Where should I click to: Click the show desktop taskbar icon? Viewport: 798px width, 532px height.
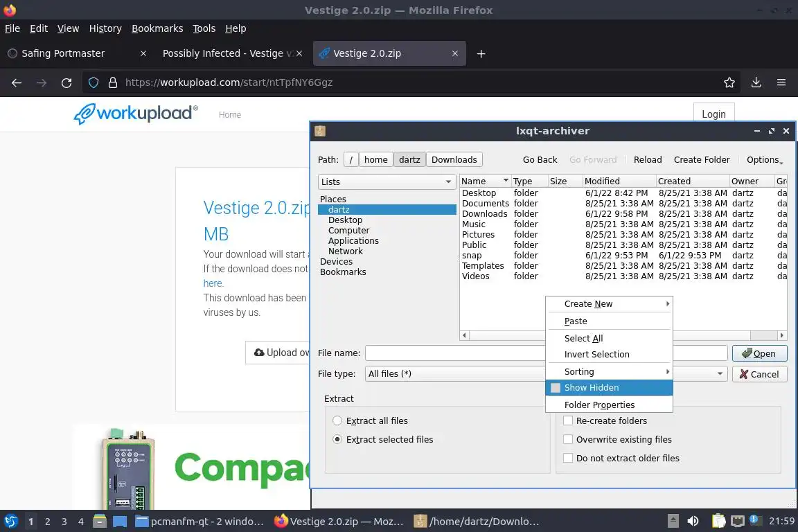tap(120, 522)
